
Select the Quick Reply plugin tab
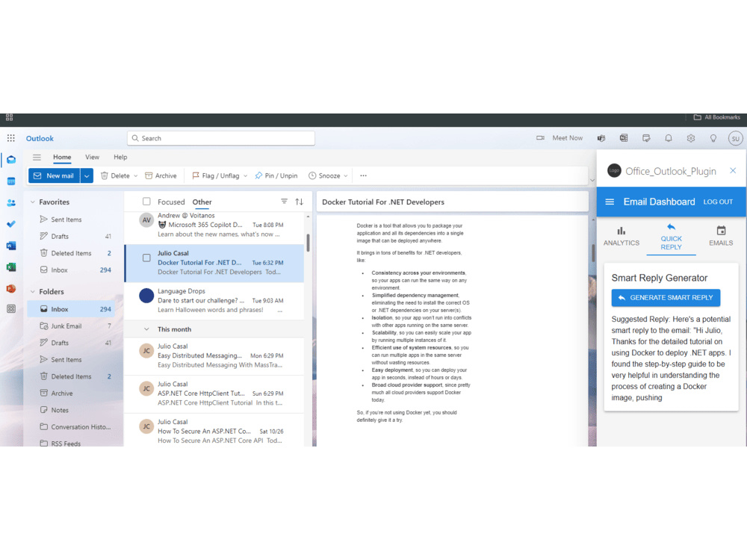click(671, 238)
